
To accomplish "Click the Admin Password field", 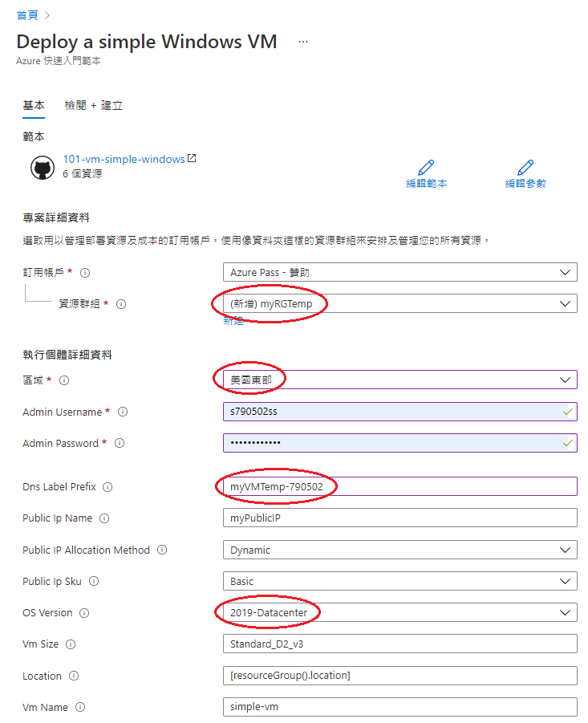I will pyautogui.click(x=400, y=443).
